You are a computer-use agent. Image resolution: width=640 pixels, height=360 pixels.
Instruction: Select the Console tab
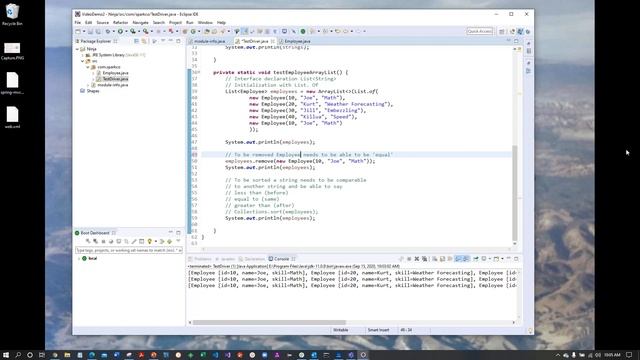point(281,259)
